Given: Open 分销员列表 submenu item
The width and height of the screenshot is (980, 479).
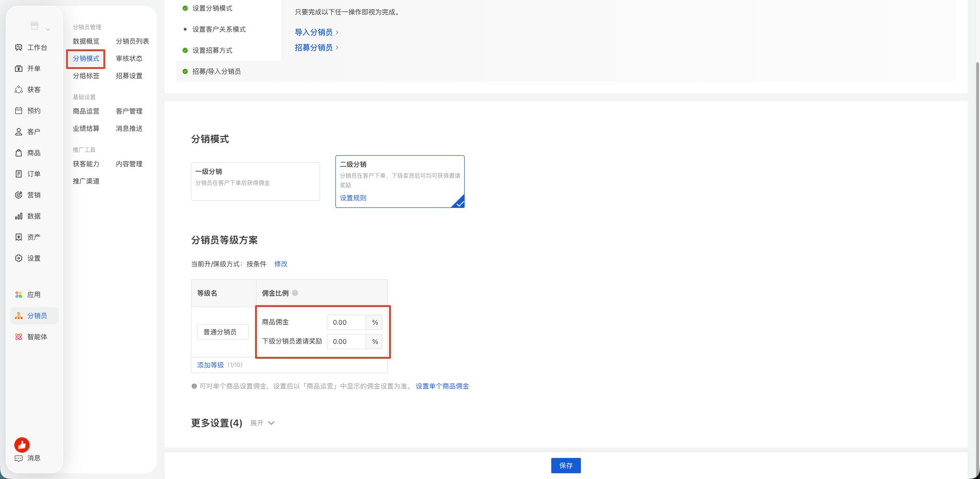Looking at the screenshot, I should [x=133, y=41].
